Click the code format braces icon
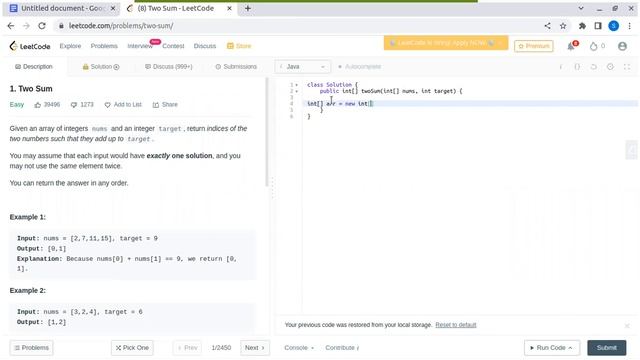Screen dimensions: 640x360 (x=577, y=67)
